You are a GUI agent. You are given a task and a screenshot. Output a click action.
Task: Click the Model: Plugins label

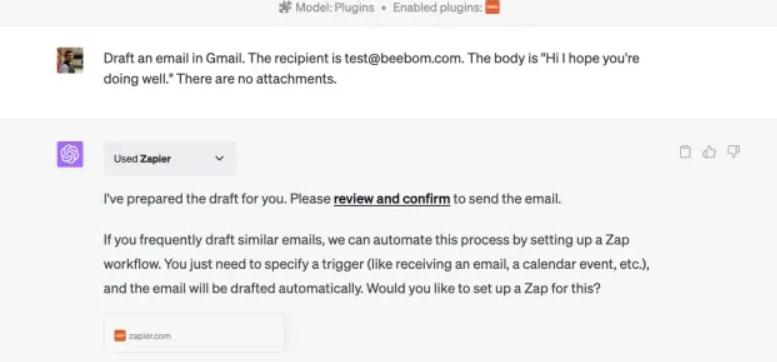click(334, 8)
